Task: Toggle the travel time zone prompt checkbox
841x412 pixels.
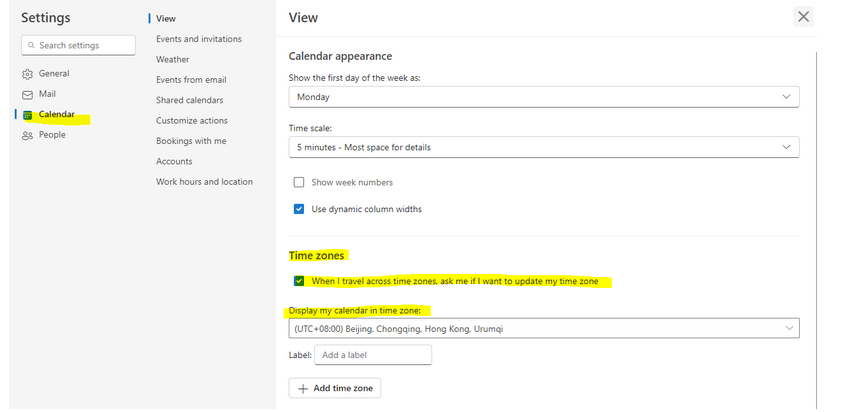Action: pos(299,281)
